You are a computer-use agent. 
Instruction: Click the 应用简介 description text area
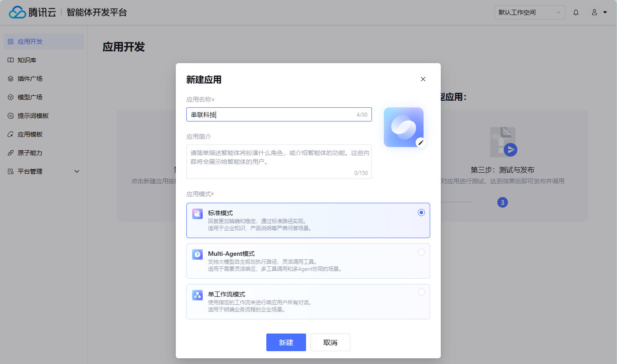coord(279,161)
